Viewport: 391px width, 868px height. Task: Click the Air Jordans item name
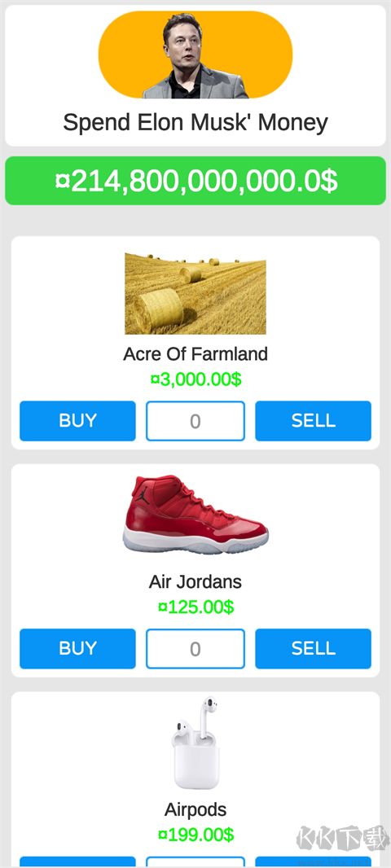point(195,581)
